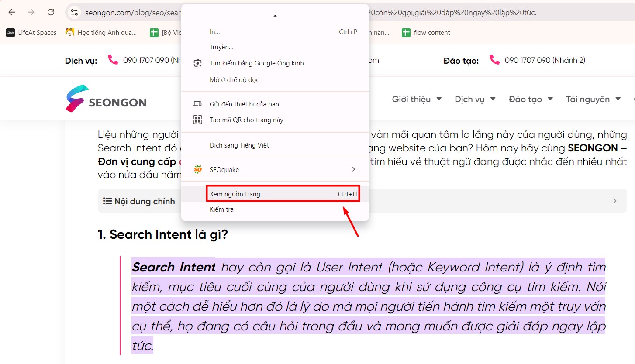
Task: Click the heading 1. Search Intent là gì?
Action: pos(162,234)
